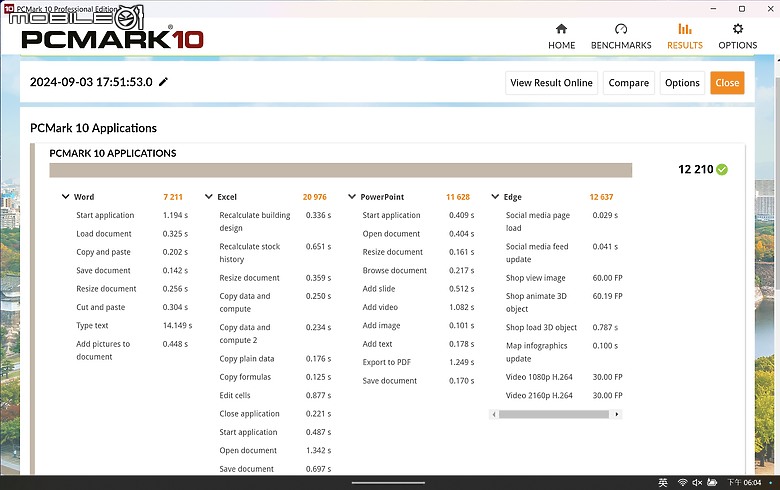Image resolution: width=780 pixels, height=490 pixels.
Task: Edit result name with pencil icon
Action: point(163,82)
